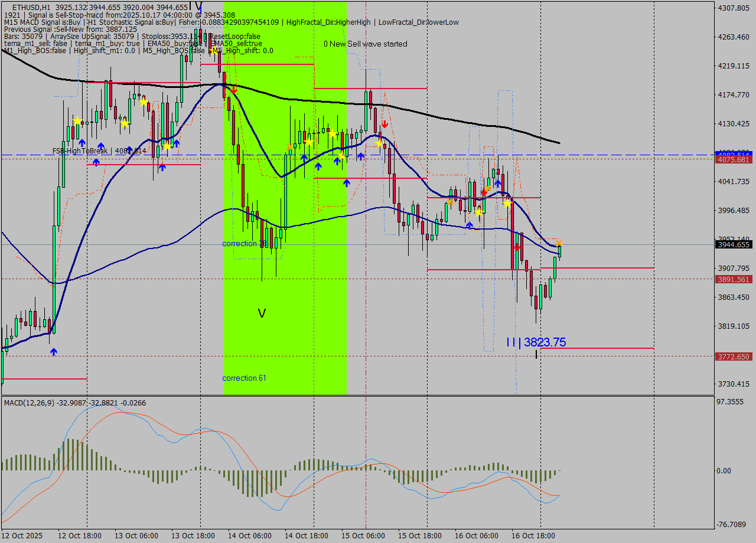Click the red 3772.650 price tag
Viewport: 756px width, 543px height.
[x=733, y=356]
